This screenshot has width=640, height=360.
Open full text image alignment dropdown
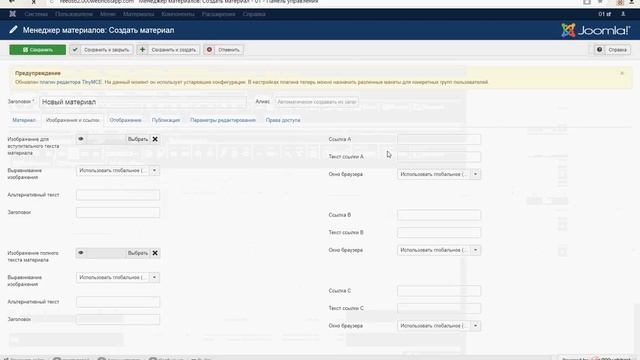(x=118, y=278)
